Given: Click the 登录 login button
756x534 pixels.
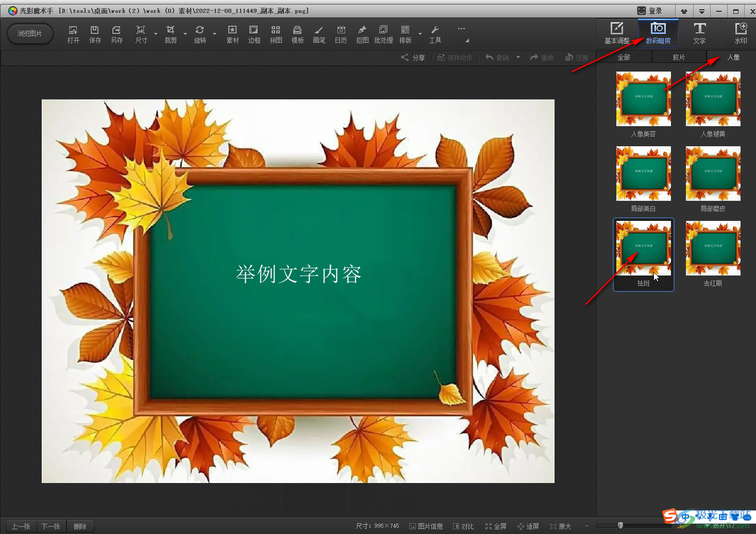Looking at the screenshot, I should (650, 11).
